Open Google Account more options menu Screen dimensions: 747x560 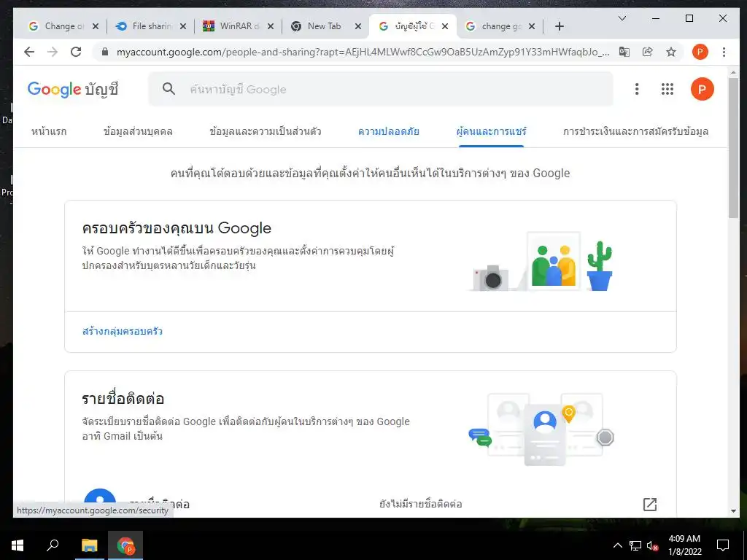click(x=636, y=89)
